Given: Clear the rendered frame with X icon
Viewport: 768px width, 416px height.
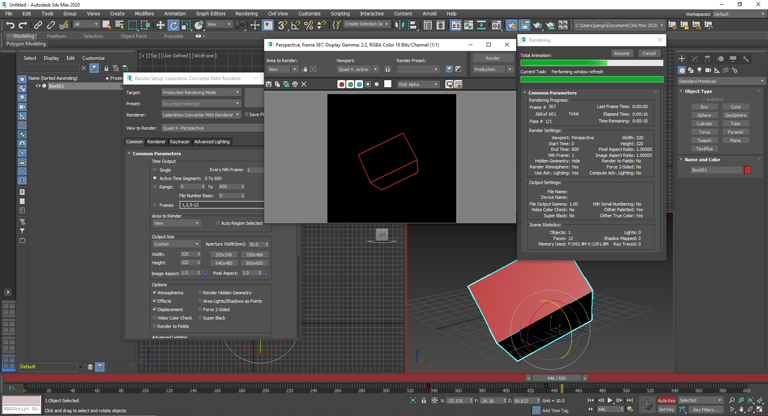Looking at the screenshot, I should [304, 85].
